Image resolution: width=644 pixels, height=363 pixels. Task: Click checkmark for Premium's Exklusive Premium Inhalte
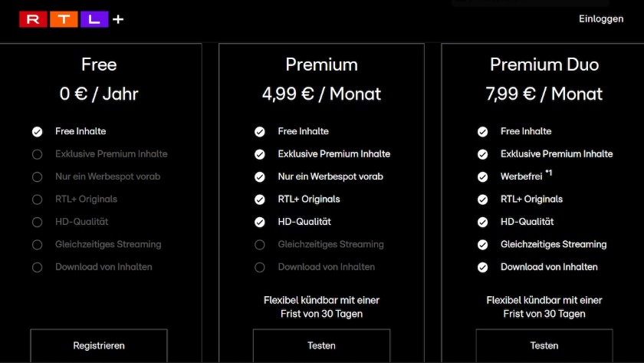point(260,154)
